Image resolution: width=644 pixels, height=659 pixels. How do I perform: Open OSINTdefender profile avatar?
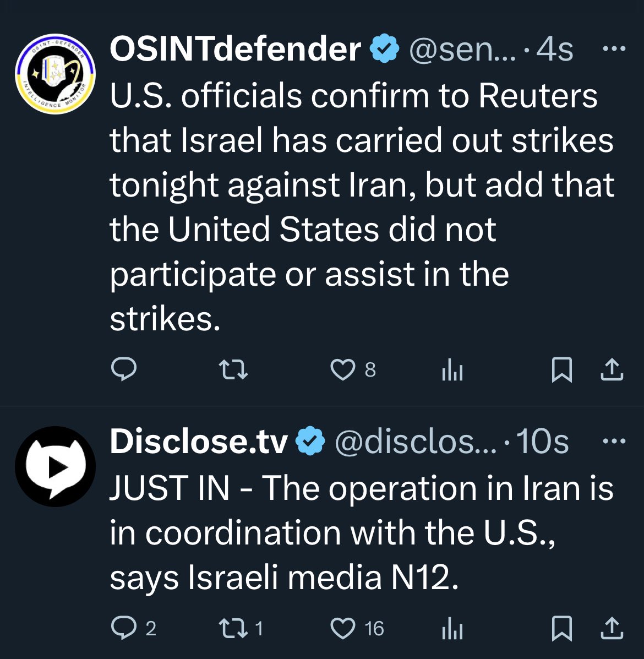55,74
